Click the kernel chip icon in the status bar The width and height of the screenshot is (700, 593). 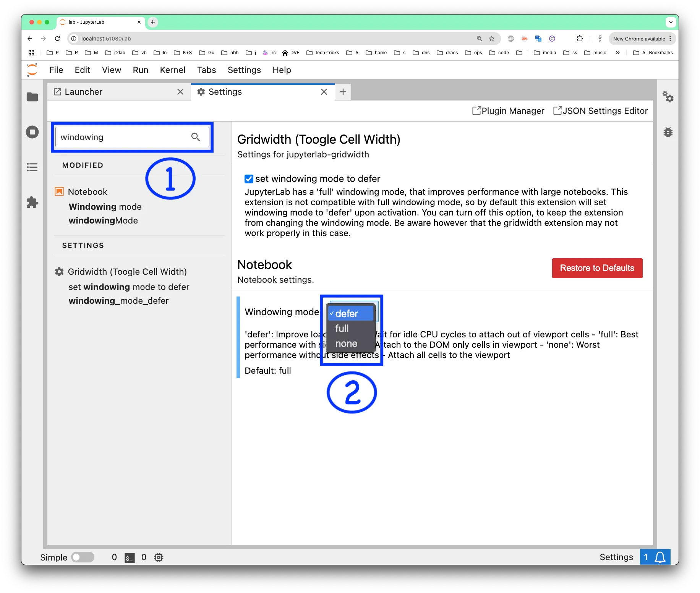(x=158, y=557)
